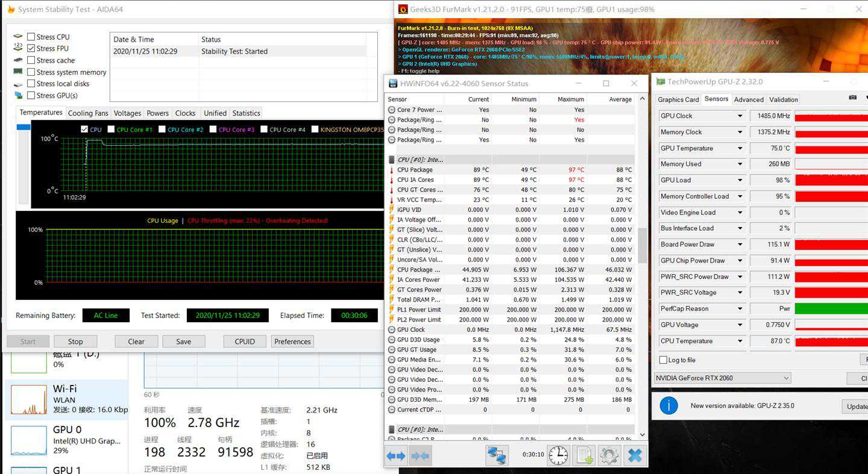
Task: Click the blue info icon in GPU-Z update bar
Action: click(668, 406)
